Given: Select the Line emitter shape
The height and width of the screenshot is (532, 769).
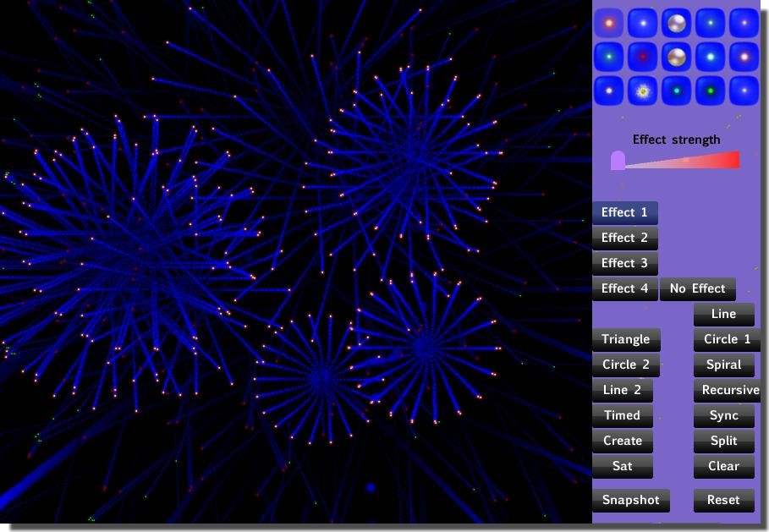Looking at the screenshot, I should tap(724, 315).
